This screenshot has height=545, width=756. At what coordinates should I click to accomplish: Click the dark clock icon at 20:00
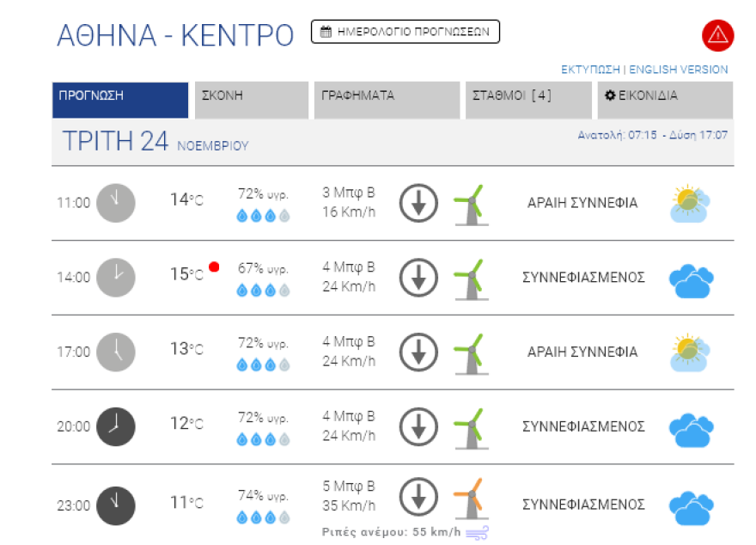115,426
